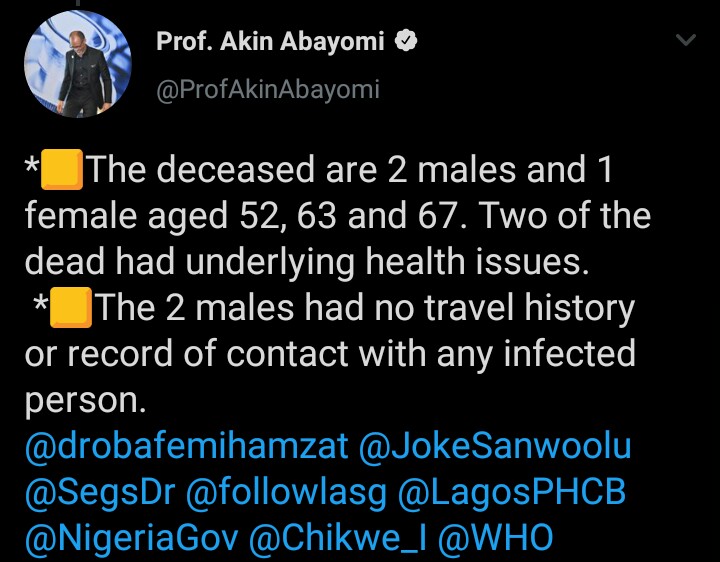Go to the @WHO mention
Viewport: 720px width, 562px height.
497,538
